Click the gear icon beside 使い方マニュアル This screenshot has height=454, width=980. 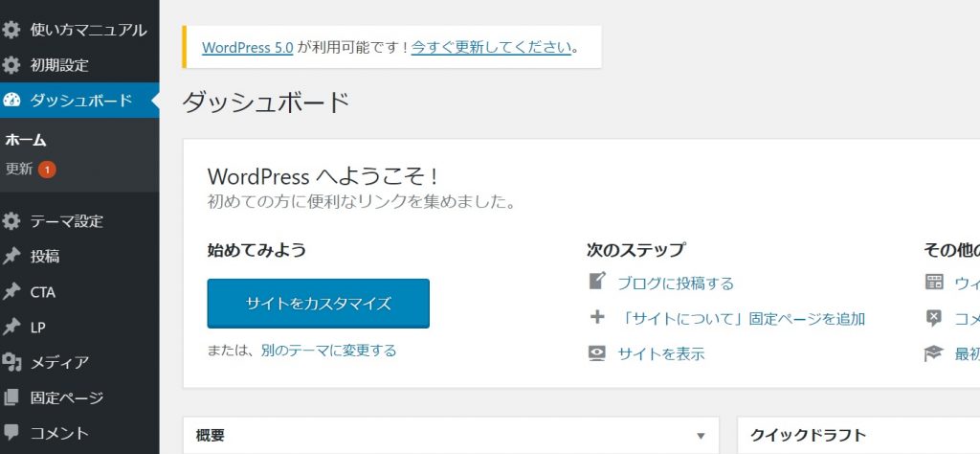coord(11,30)
